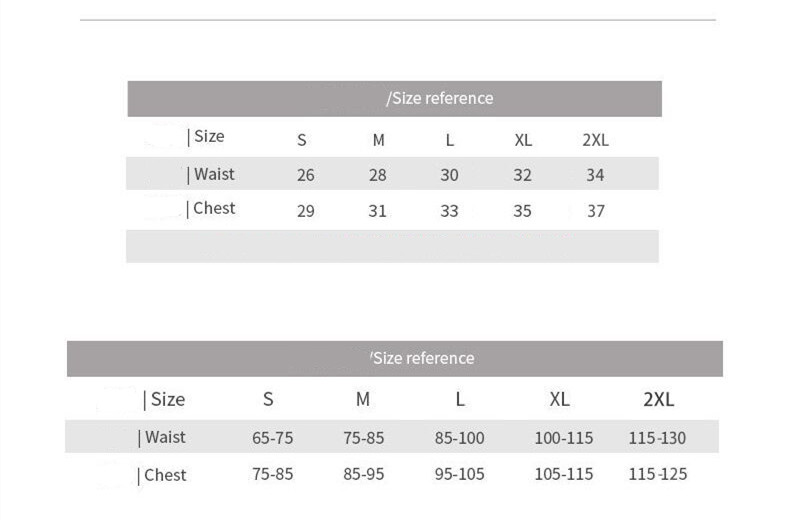Screen dimensions: 789x520
Task: Select the chest range 95-105
Action: click(x=460, y=474)
